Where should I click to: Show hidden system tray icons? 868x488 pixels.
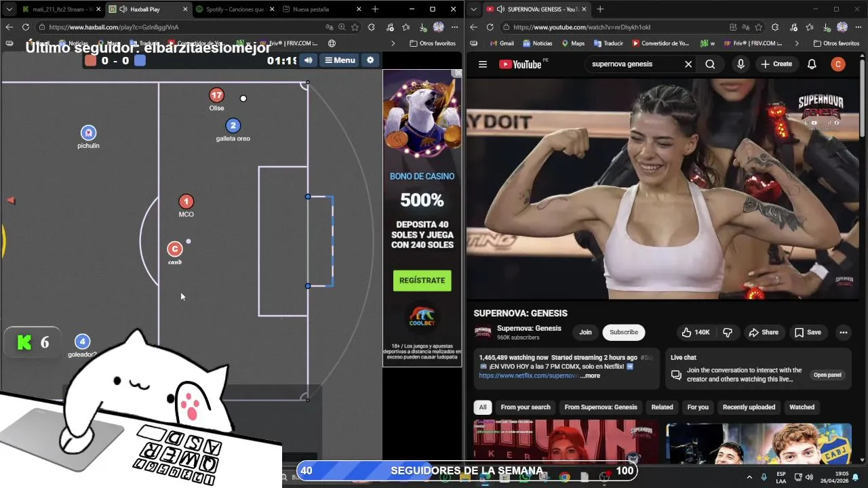tap(749, 477)
